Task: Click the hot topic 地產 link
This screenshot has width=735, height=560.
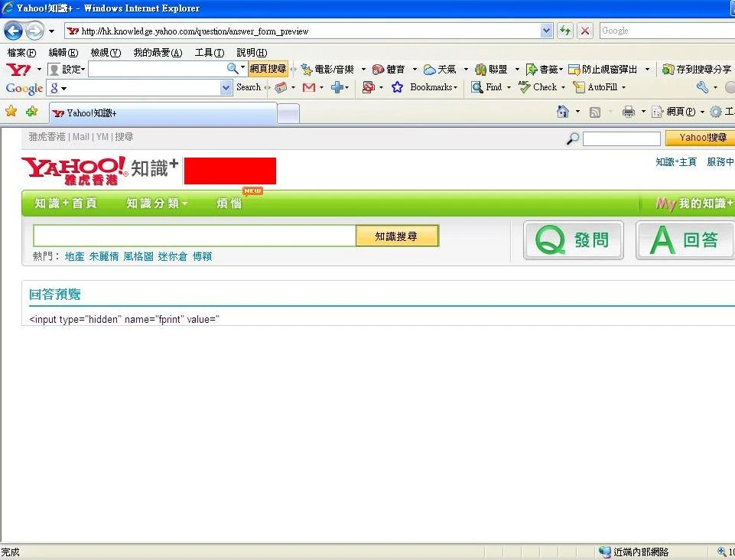Action: pyautogui.click(x=74, y=256)
